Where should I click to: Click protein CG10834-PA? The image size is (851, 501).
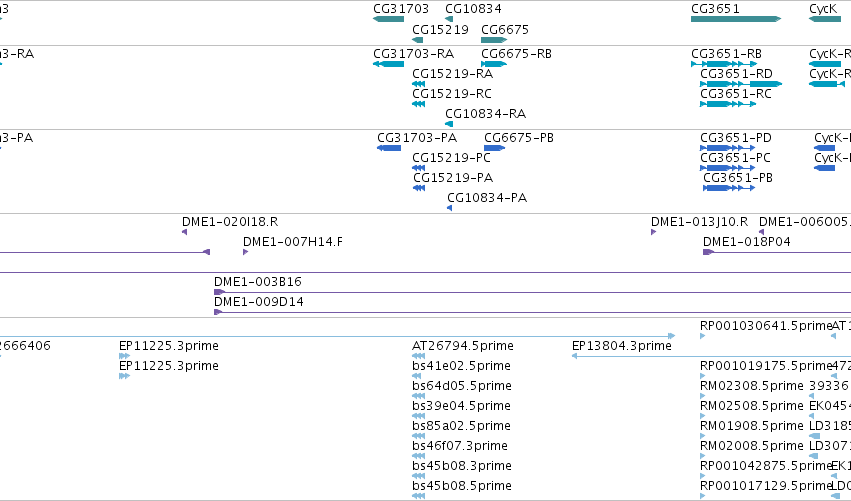click(x=449, y=208)
